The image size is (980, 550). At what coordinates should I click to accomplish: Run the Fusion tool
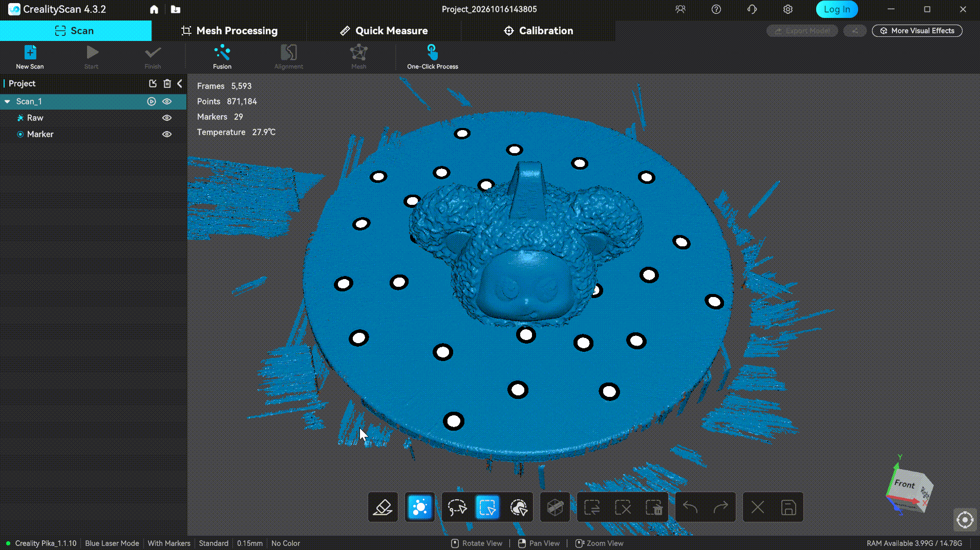point(222,56)
